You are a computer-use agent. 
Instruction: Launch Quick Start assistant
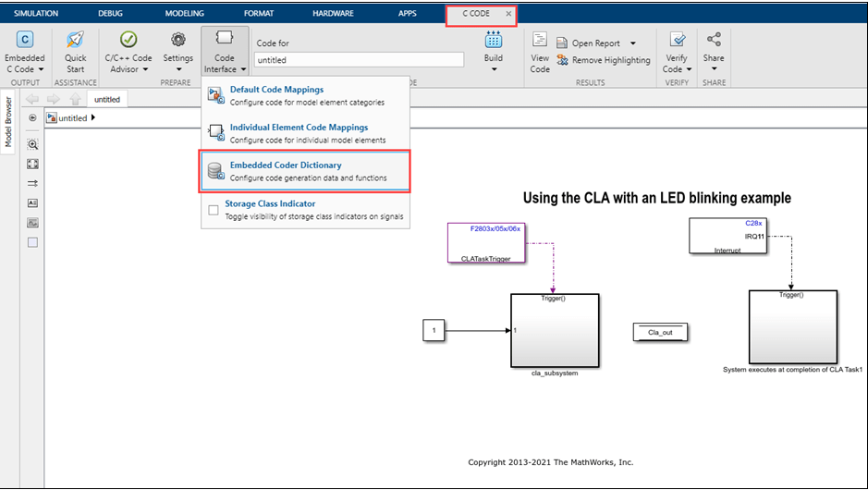coord(75,53)
